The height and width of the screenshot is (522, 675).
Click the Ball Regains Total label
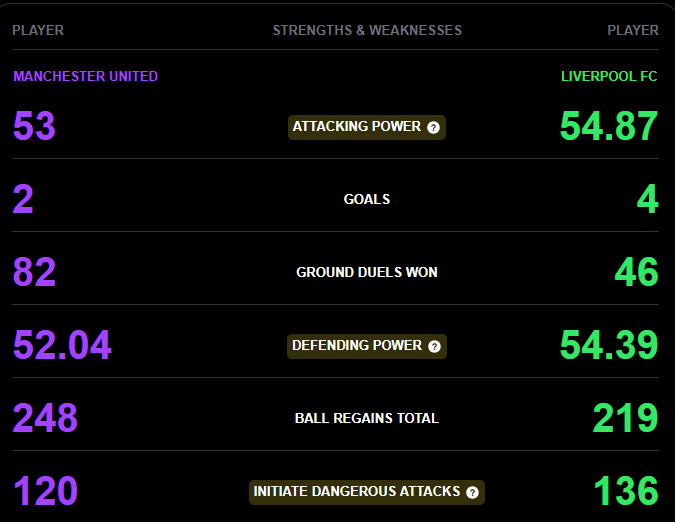367,418
